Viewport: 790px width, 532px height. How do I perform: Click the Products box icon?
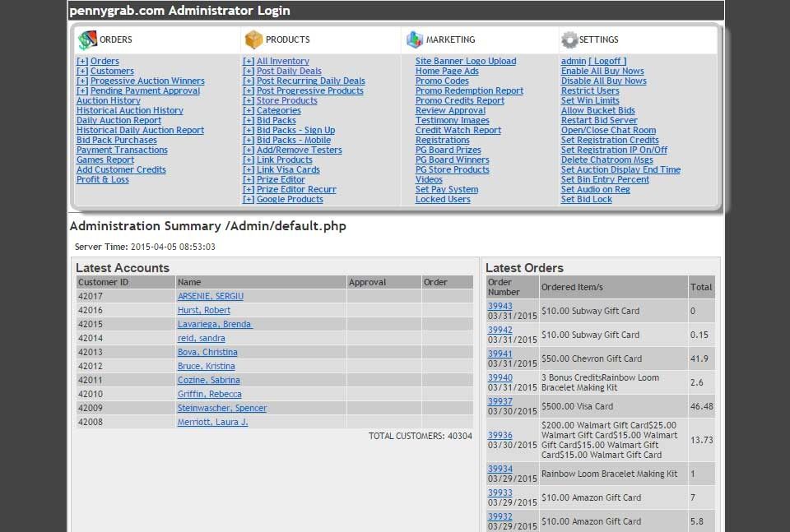point(253,39)
